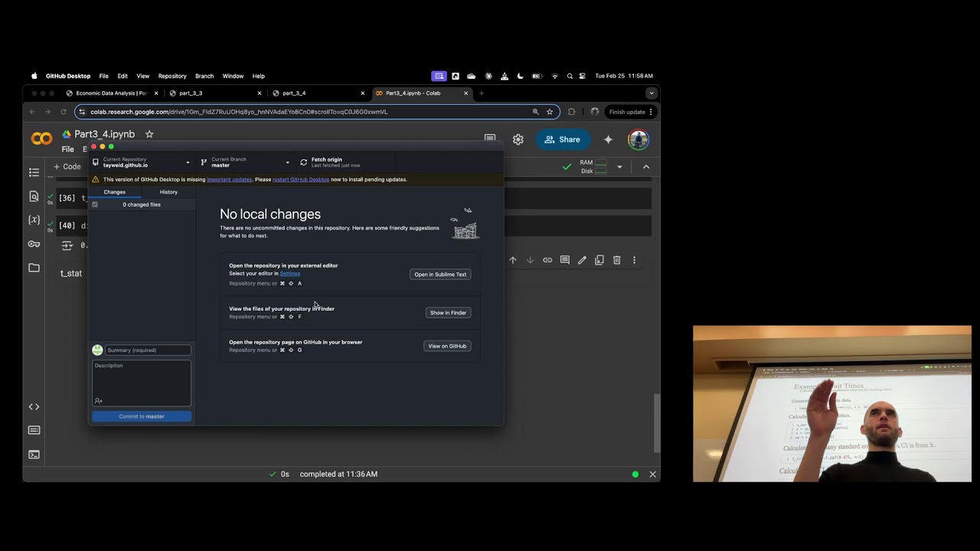
Task: Open Colab comments icon near settings gear
Action: pyautogui.click(x=490, y=139)
